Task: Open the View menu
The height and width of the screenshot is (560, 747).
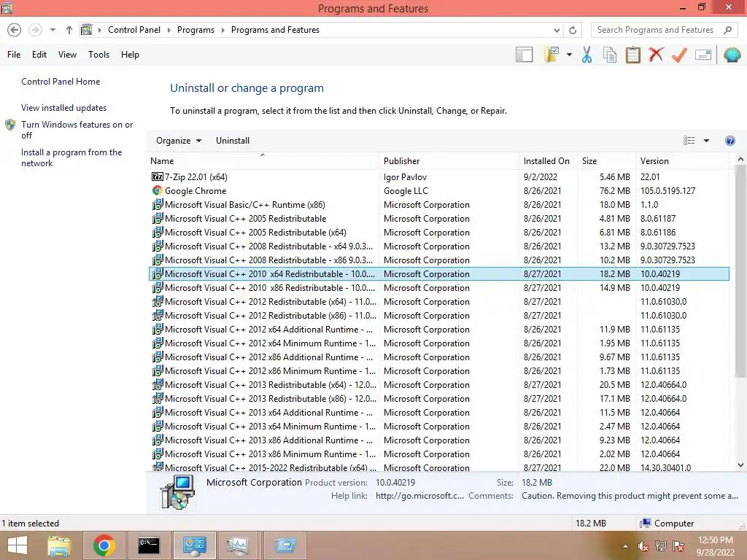Action: click(67, 55)
